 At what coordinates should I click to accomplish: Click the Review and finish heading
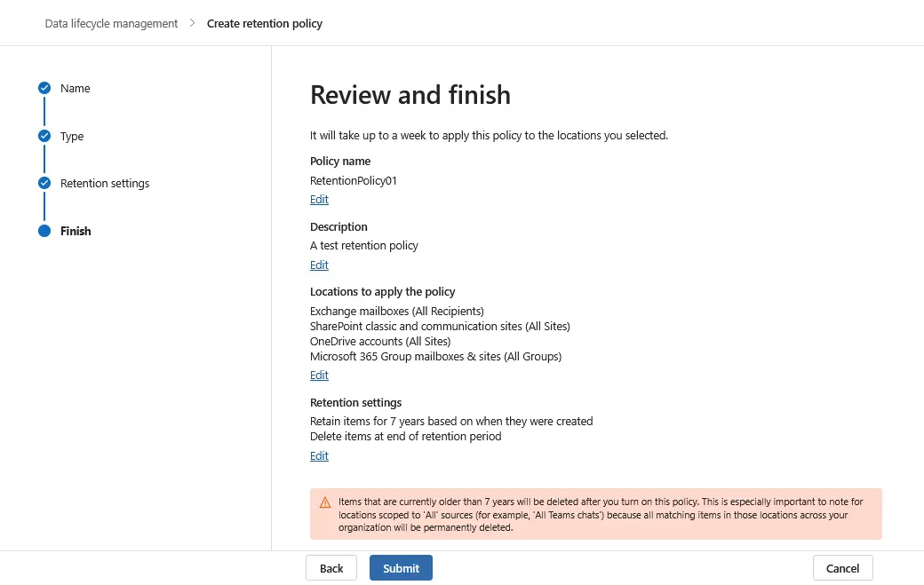coord(410,95)
